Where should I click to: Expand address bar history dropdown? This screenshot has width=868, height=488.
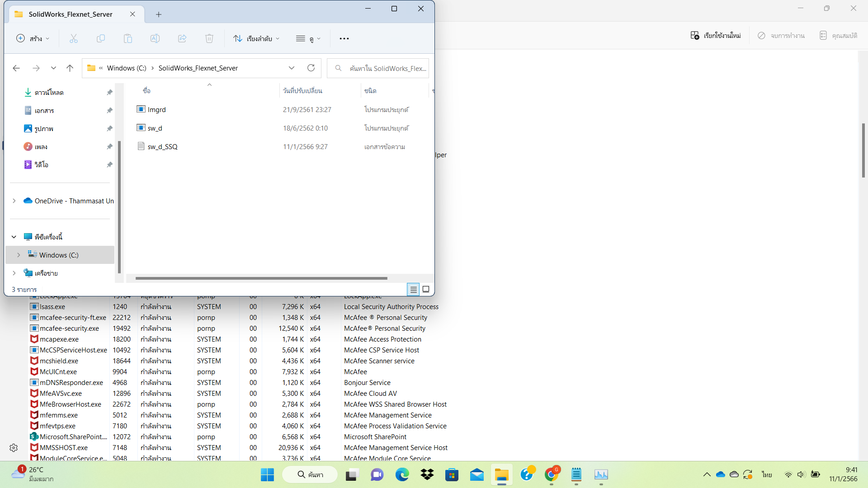pyautogui.click(x=292, y=68)
